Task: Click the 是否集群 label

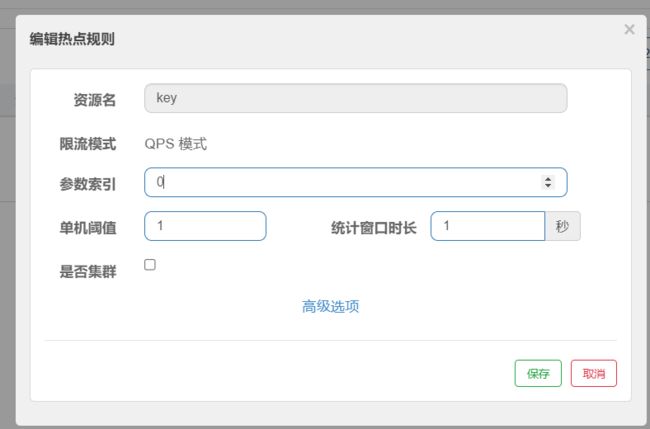Action: 88,272
